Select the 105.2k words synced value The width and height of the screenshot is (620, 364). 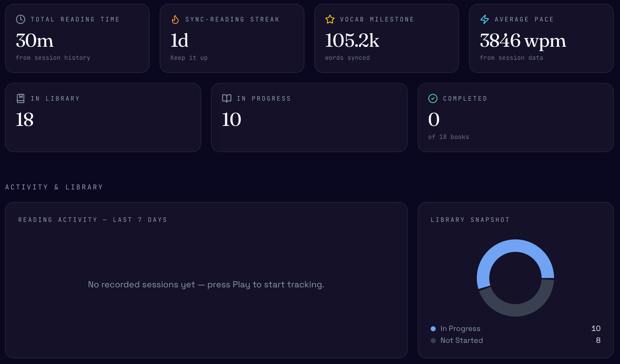(x=352, y=41)
